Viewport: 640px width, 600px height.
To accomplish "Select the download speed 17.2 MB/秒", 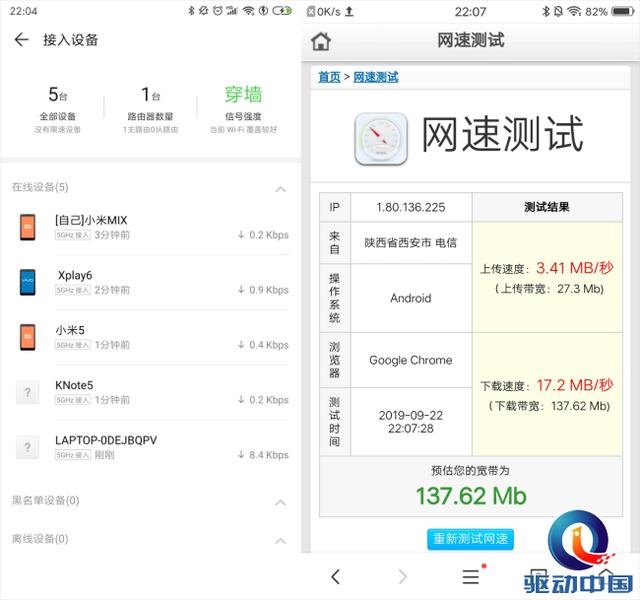I will (x=575, y=385).
